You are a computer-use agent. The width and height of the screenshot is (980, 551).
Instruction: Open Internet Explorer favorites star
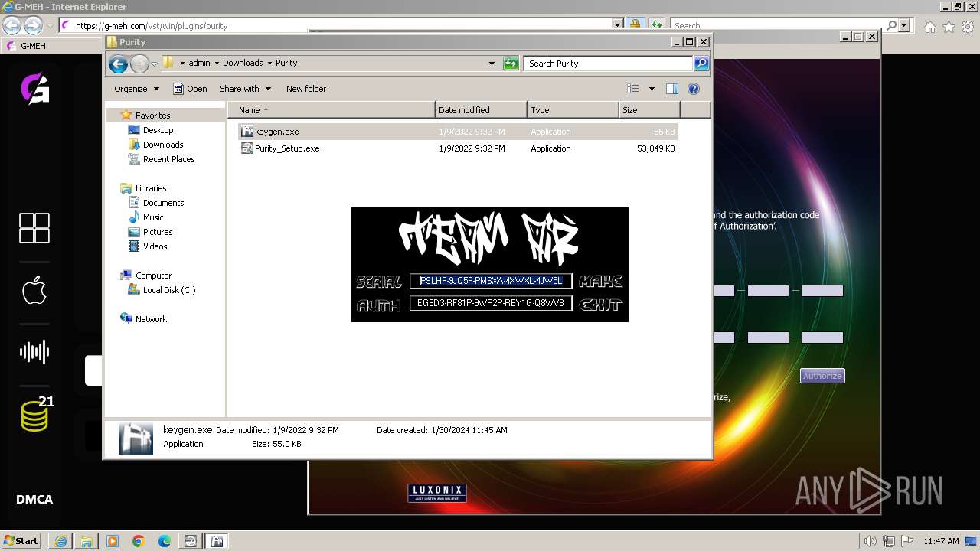pos(949,27)
